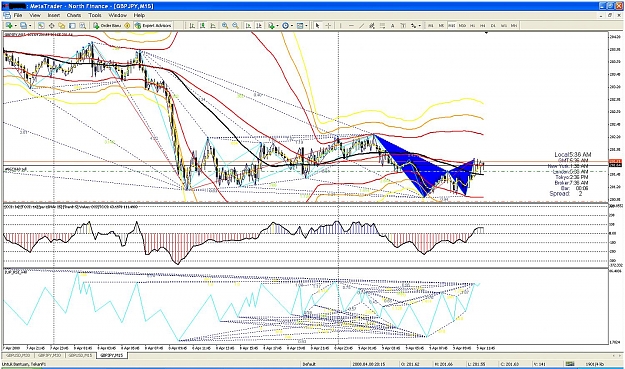Select the Cursor arrow tool

(x=317, y=26)
